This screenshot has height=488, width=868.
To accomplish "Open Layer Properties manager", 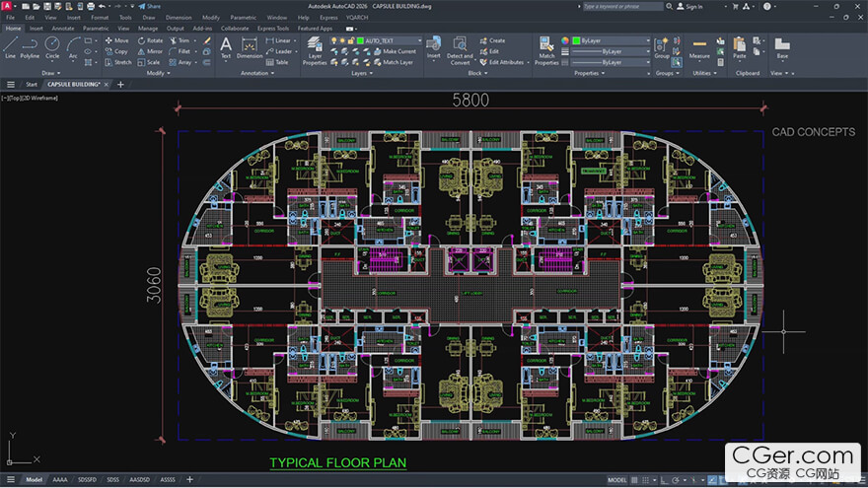I will (314, 52).
